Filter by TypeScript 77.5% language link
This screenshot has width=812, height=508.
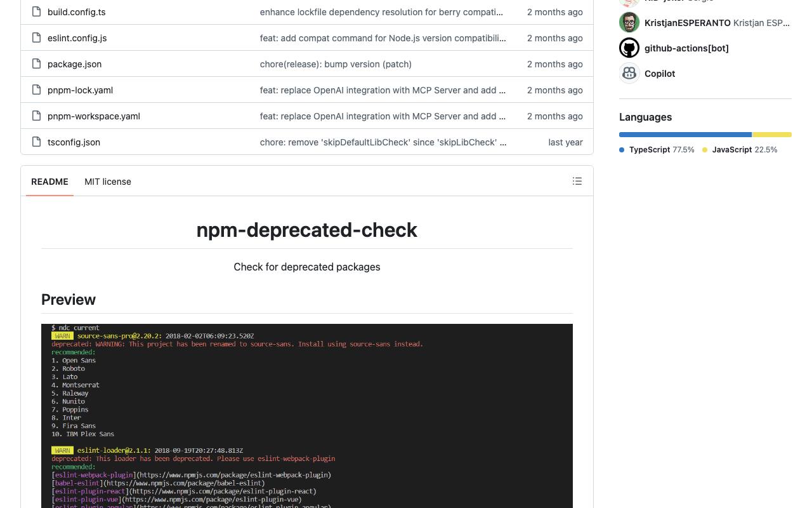coord(657,150)
